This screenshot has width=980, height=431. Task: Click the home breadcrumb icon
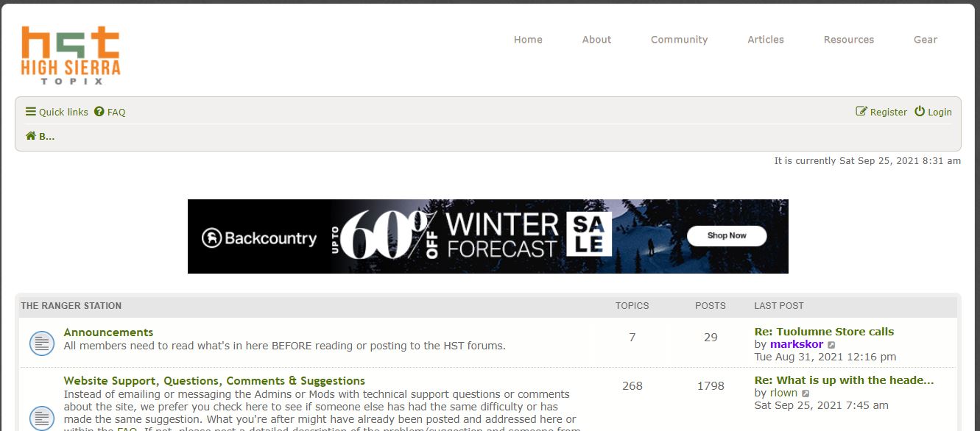pyautogui.click(x=31, y=136)
